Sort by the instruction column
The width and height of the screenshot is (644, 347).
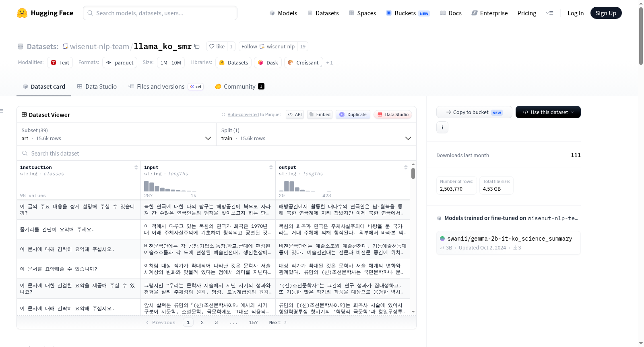tap(136, 167)
